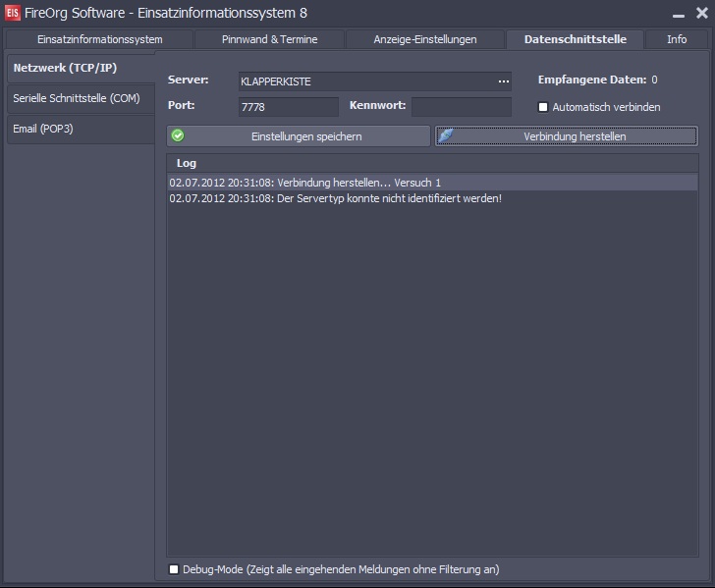
Task: Select the Datenschnittstelle tab
Action: (575, 39)
